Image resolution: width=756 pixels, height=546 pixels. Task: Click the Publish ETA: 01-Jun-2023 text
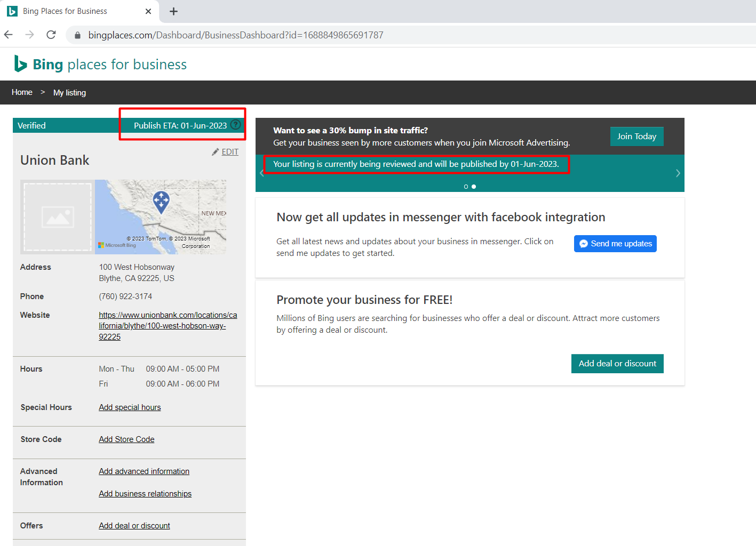[180, 125]
